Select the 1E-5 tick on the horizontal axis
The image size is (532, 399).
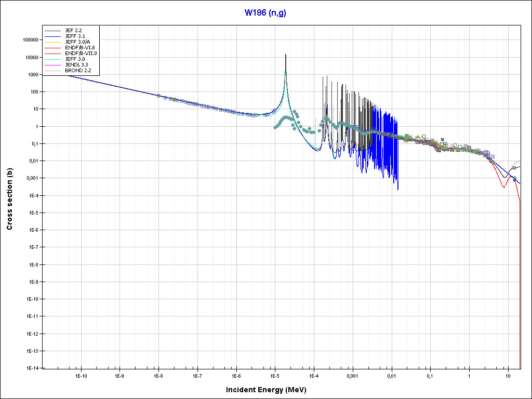tap(275, 376)
